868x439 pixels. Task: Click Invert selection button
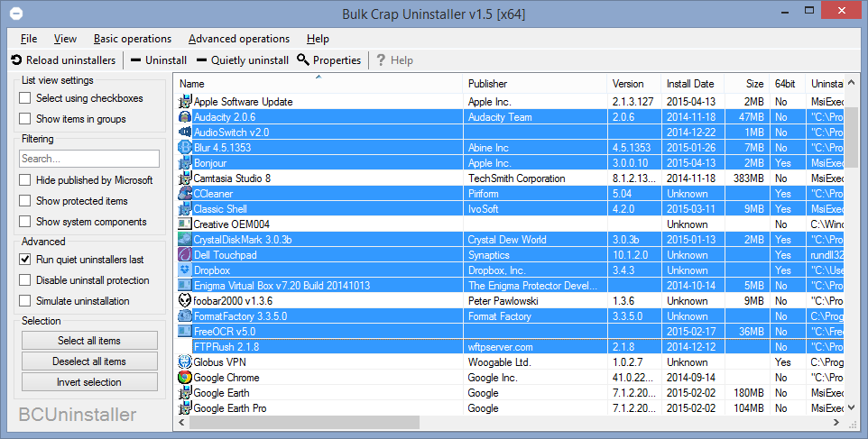click(x=89, y=382)
